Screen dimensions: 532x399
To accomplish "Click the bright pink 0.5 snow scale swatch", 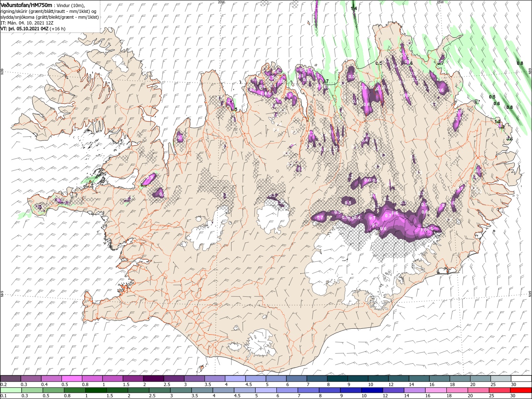I will (71, 378).
